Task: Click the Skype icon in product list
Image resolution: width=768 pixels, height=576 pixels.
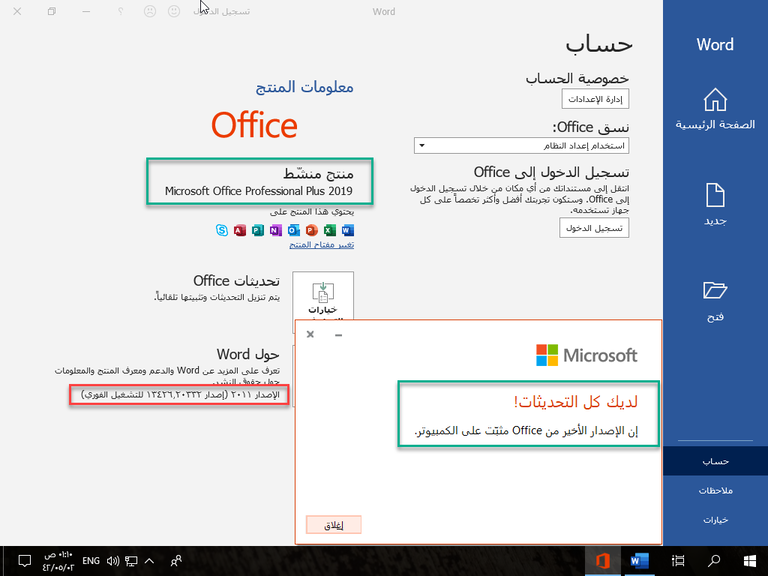Action: (222, 230)
